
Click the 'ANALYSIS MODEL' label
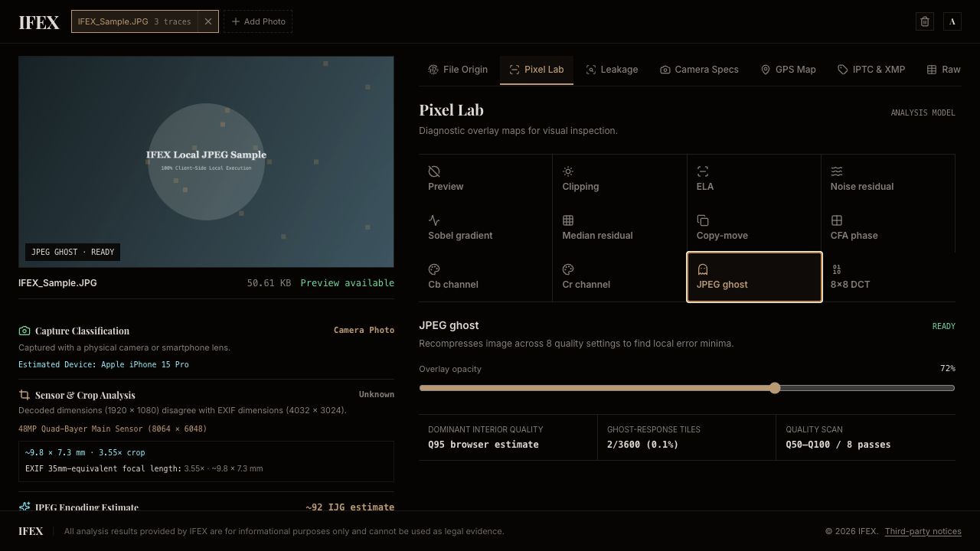pyautogui.click(x=923, y=112)
